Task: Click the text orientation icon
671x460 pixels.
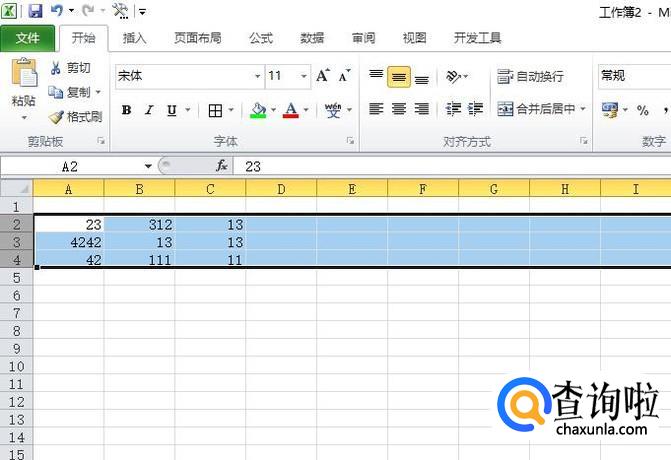Action: (453, 77)
